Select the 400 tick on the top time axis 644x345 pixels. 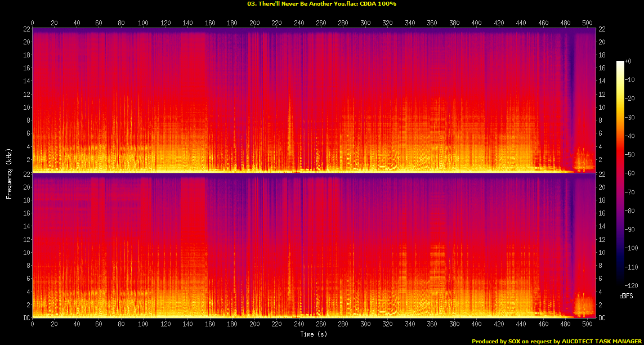click(477, 23)
